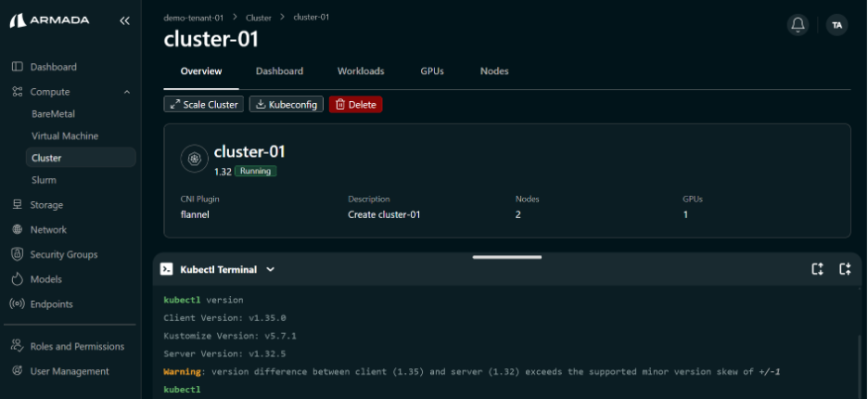Download Kubeconfig button

287,104
